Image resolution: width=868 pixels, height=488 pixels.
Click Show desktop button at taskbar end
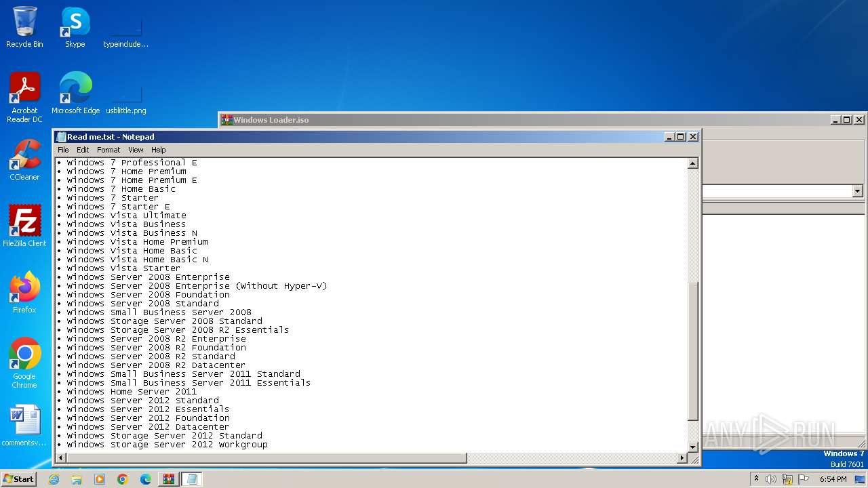pyautogui.click(x=861, y=479)
